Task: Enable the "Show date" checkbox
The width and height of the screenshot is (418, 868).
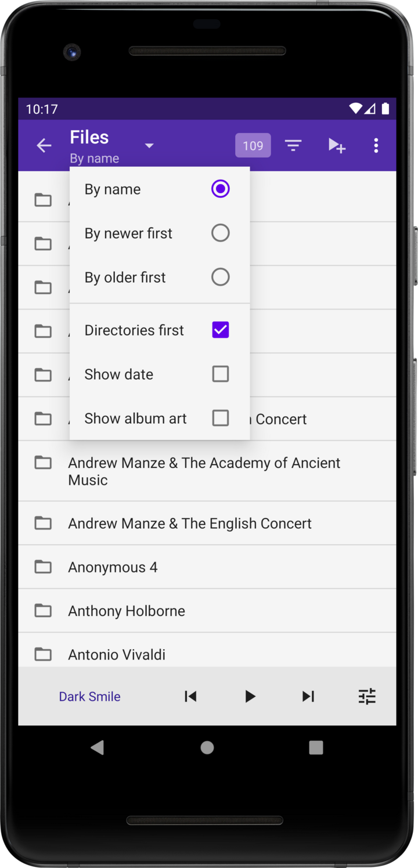Action: click(220, 374)
